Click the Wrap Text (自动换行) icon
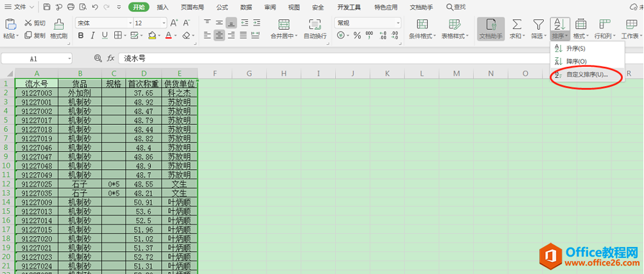 click(x=315, y=24)
